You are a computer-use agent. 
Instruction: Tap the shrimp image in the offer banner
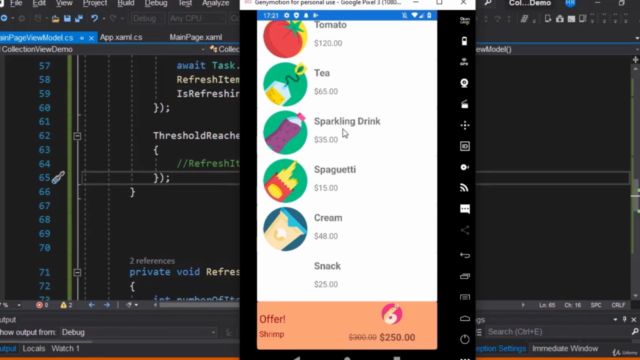tap(392, 314)
